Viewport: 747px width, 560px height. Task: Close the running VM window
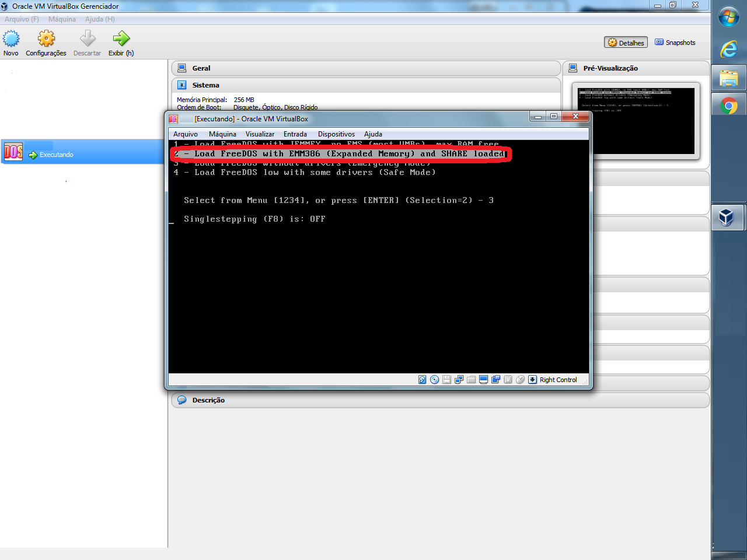(575, 117)
